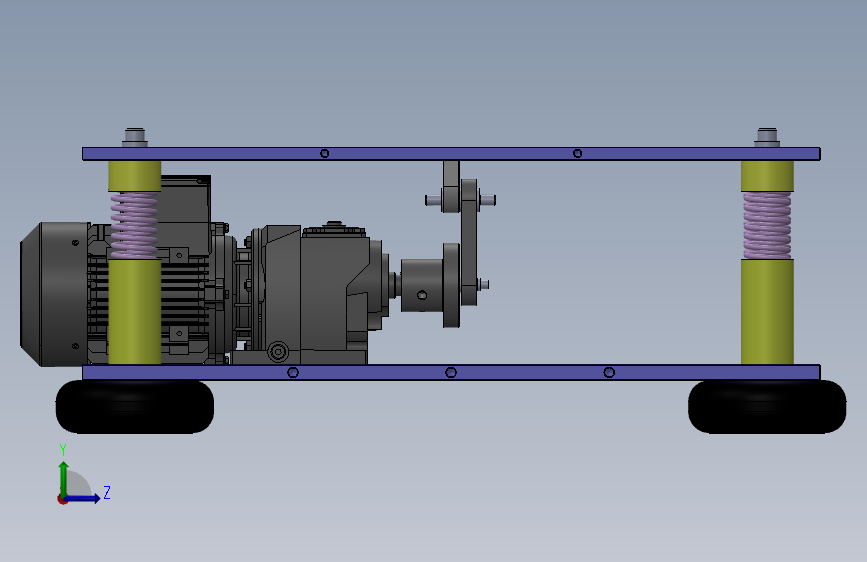Screen dimensions: 867x562
Task: Click the blue Z axis arrow of the triad
Action: coord(83,498)
